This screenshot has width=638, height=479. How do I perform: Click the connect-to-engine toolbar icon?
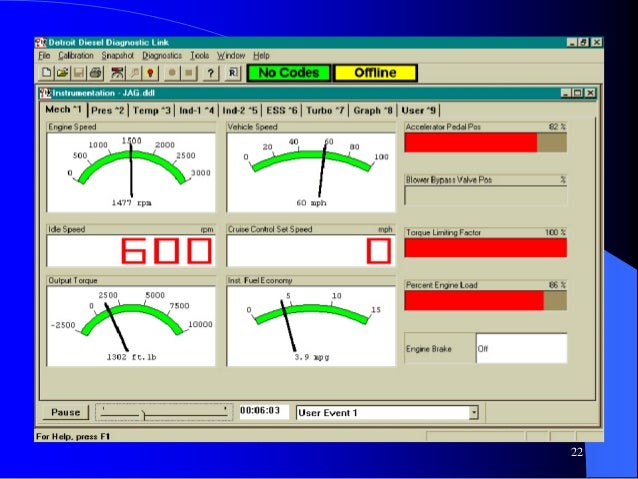pyautogui.click(x=118, y=73)
